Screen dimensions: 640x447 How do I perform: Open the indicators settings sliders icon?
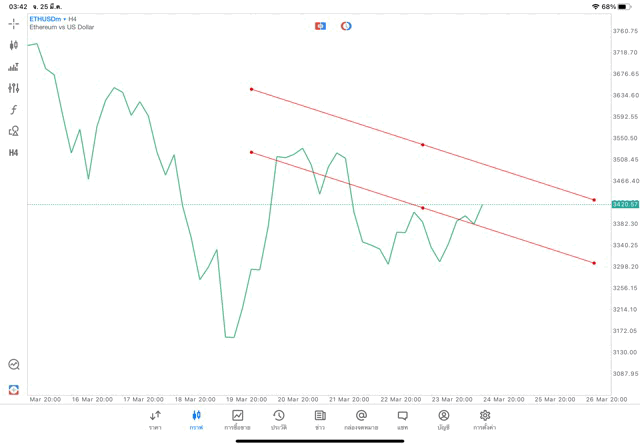(x=14, y=88)
